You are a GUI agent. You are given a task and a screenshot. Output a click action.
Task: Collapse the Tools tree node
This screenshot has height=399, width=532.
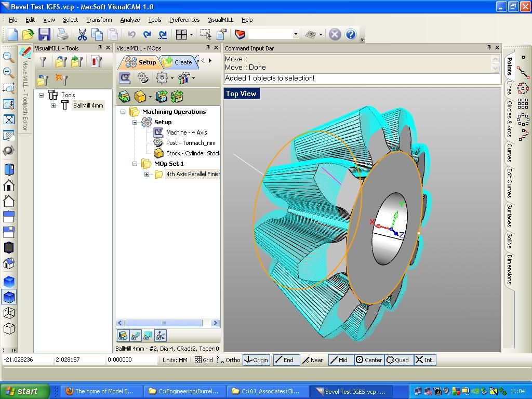pos(41,96)
